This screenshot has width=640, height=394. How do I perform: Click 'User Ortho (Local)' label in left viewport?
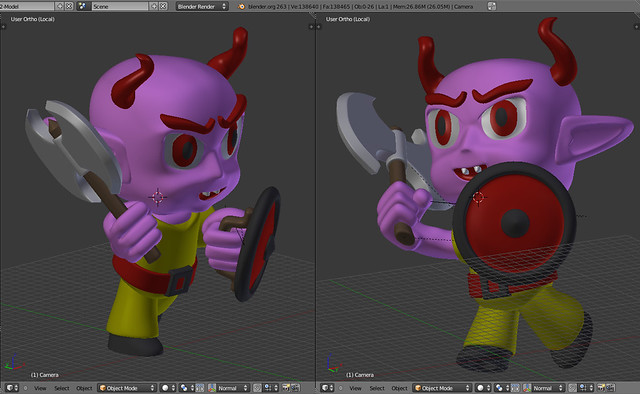tap(32, 19)
